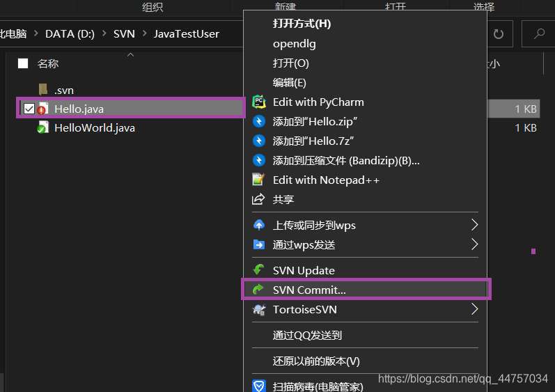Viewport: 555px width, 392px height.
Task: Click the Hello.java file name
Action: [79, 109]
